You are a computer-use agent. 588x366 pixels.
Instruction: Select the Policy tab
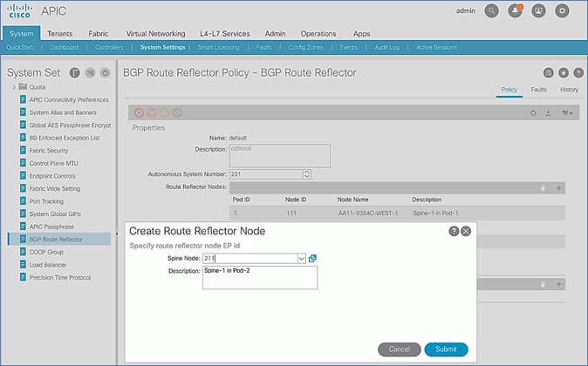click(509, 90)
